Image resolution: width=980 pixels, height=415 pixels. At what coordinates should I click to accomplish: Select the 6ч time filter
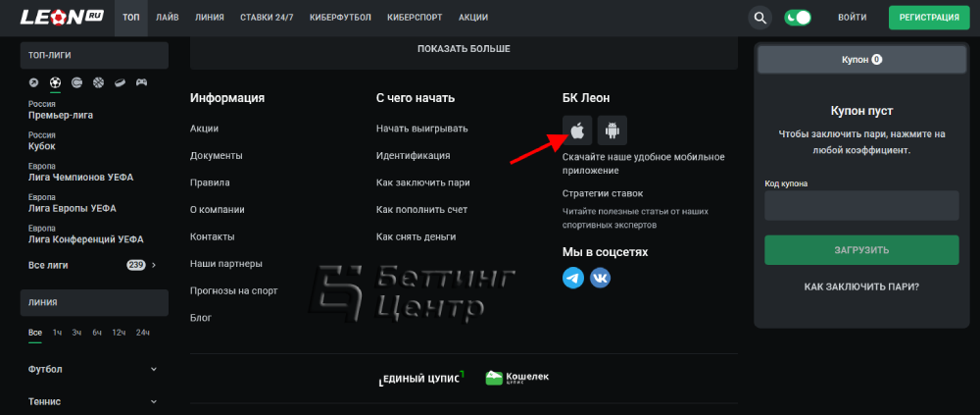pos(97,333)
